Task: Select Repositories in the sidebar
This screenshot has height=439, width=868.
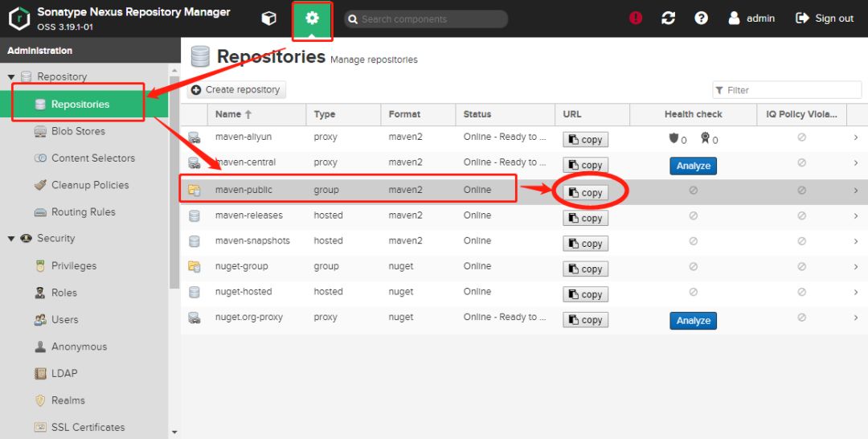Action: coord(79,104)
